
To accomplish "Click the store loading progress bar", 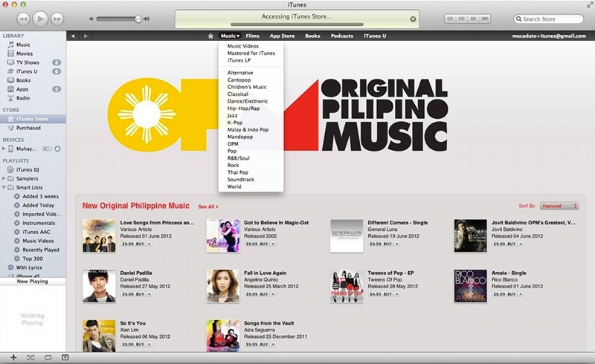I will click(297, 25).
